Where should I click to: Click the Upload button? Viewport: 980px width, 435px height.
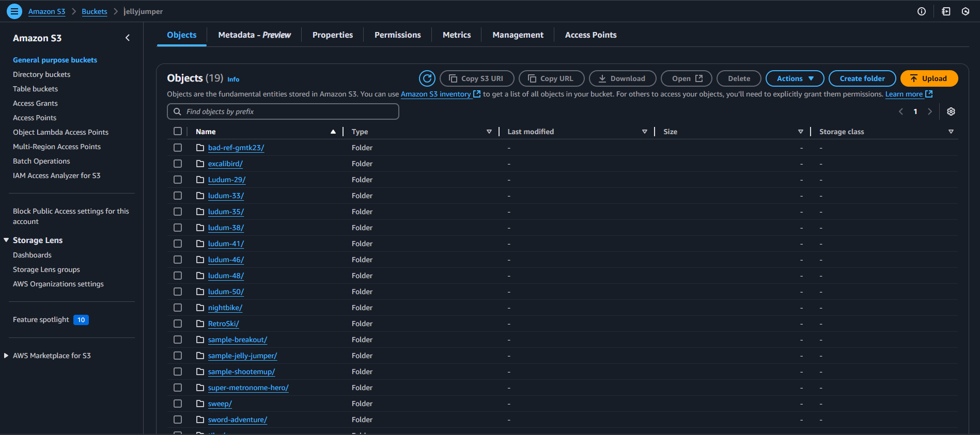pos(929,78)
